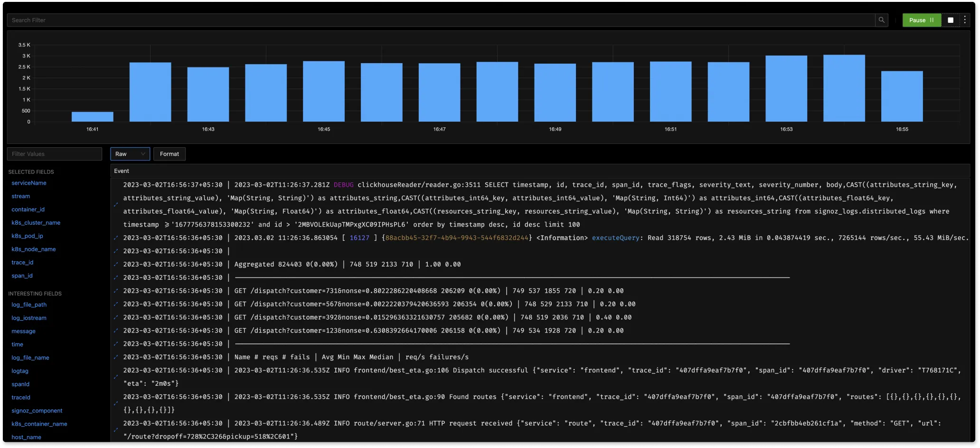
Task: Open expand icon for customer=731 log
Action: point(116,291)
